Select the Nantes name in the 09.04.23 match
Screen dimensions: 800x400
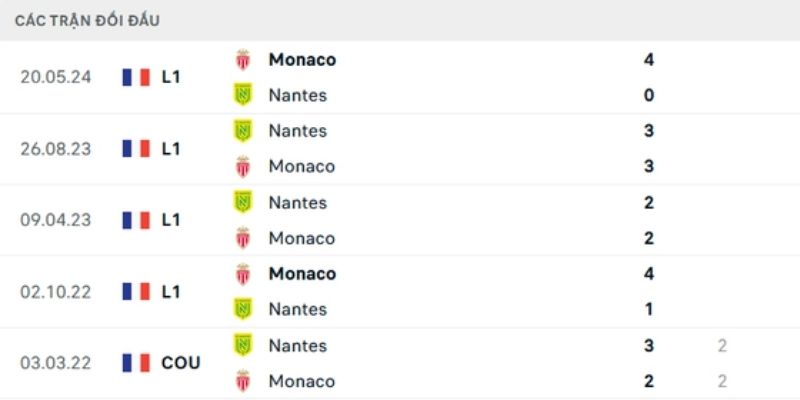297,203
